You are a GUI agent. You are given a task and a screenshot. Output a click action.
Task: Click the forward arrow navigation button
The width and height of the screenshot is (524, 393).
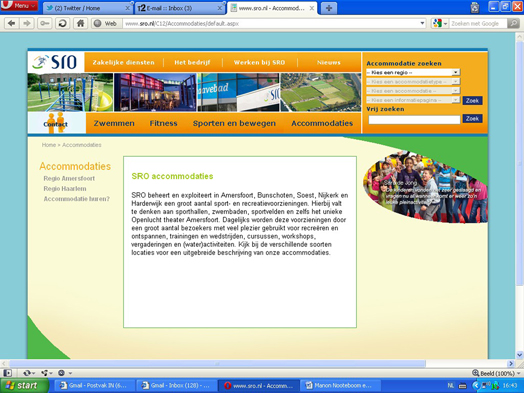[27, 23]
